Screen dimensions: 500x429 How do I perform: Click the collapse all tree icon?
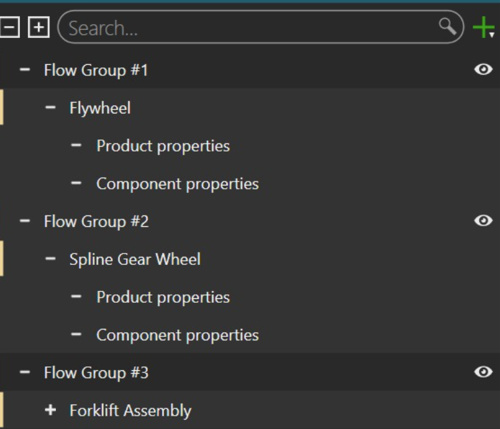[9, 27]
